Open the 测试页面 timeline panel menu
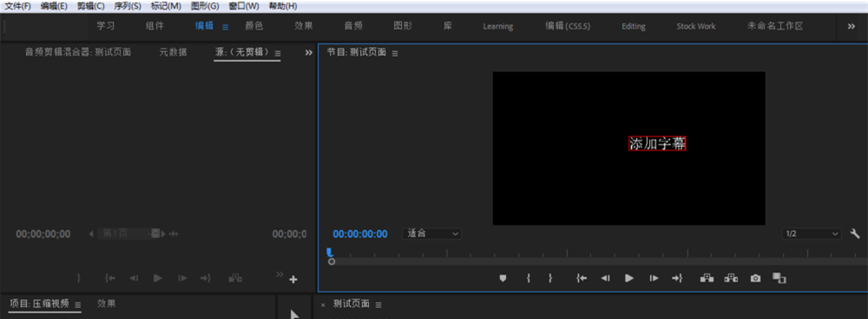This screenshot has width=868, height=319. pyautogui.click(x=378, y=304)
